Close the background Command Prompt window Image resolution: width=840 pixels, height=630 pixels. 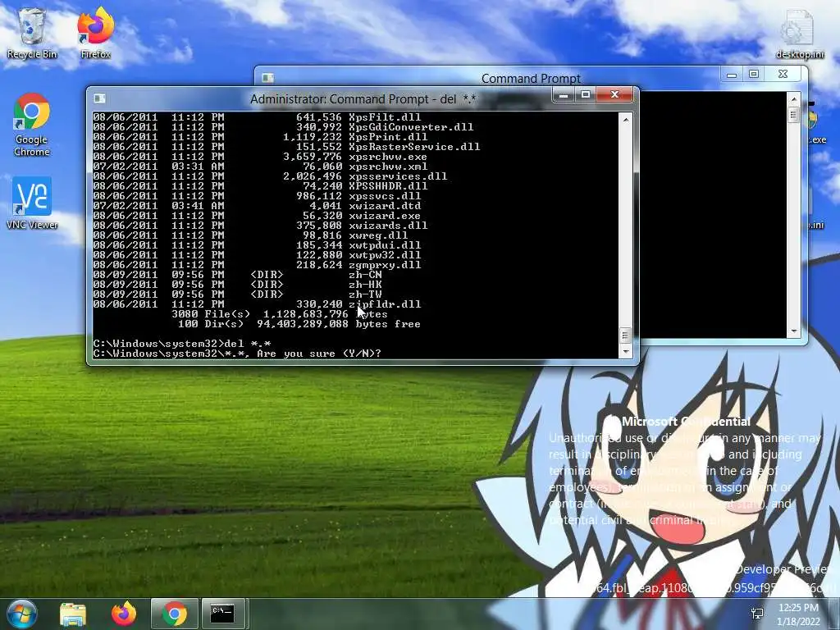[x=783, y=75]
